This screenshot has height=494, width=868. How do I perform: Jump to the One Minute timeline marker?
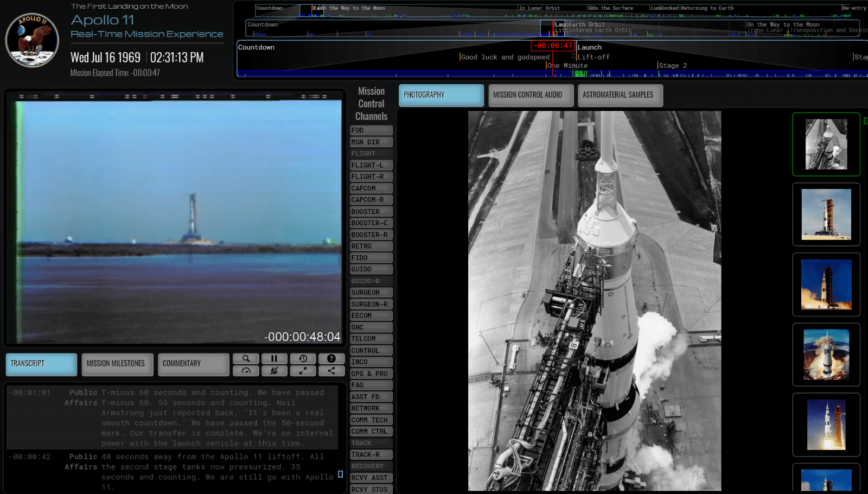(x=567, y=66)
